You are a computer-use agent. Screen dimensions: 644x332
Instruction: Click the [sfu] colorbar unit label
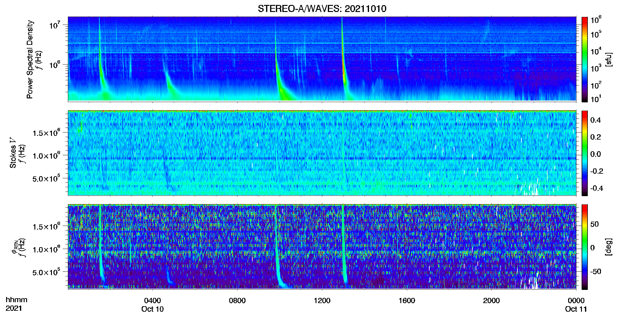[609, 59]
